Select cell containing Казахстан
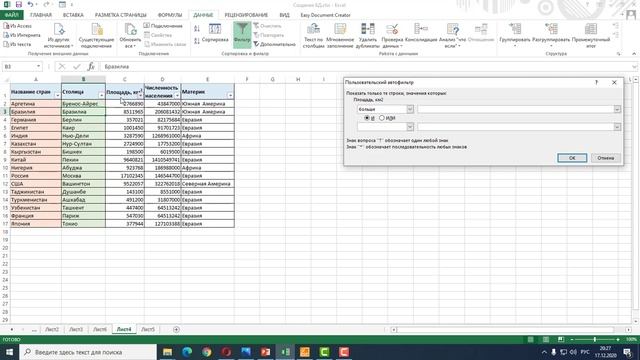 pos(36,144)
